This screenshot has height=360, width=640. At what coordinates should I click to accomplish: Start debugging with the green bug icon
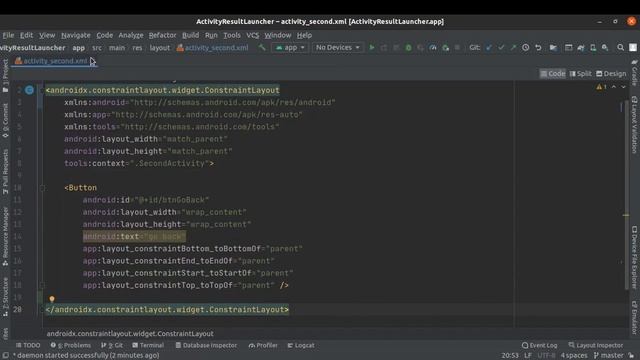point(408,48)
